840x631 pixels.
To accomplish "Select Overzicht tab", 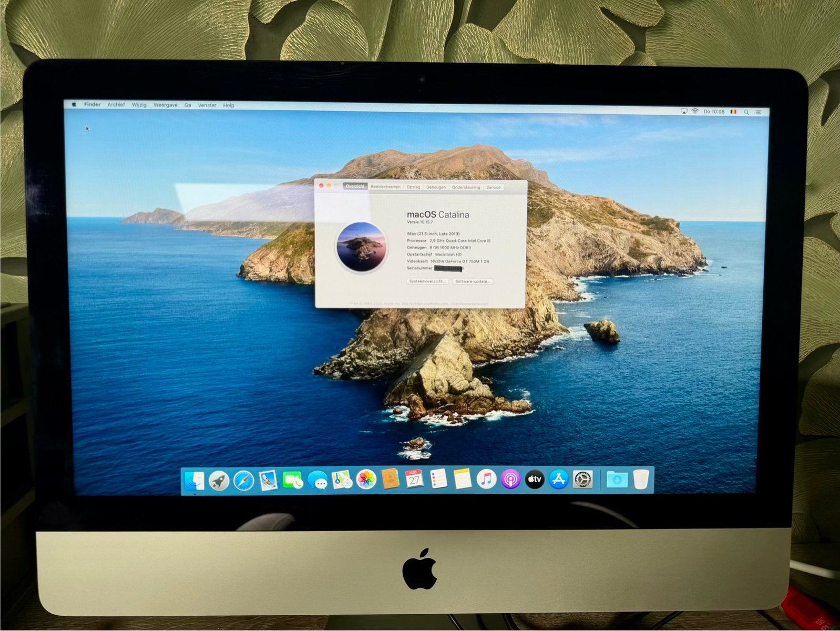I will 355,187.
